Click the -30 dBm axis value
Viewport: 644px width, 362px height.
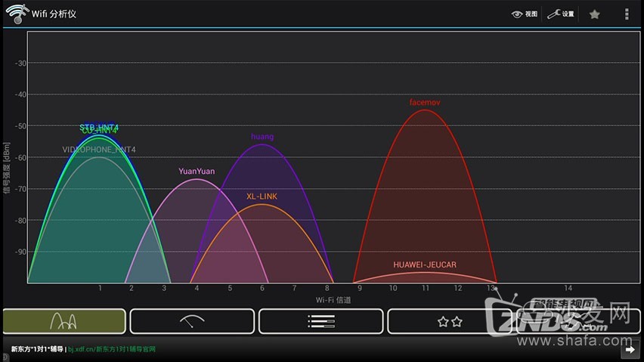[20, 63]
